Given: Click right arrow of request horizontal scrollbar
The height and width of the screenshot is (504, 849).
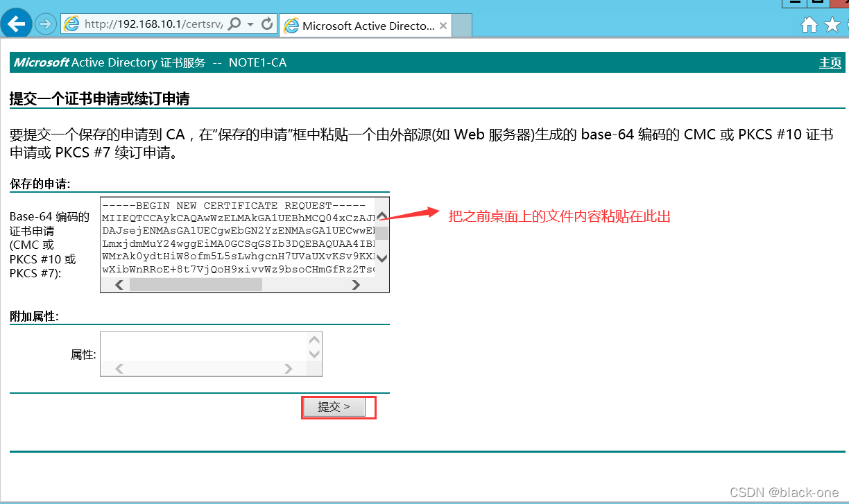Looking at the screenshot, I should pyautogui.click(x=356, y=284).
